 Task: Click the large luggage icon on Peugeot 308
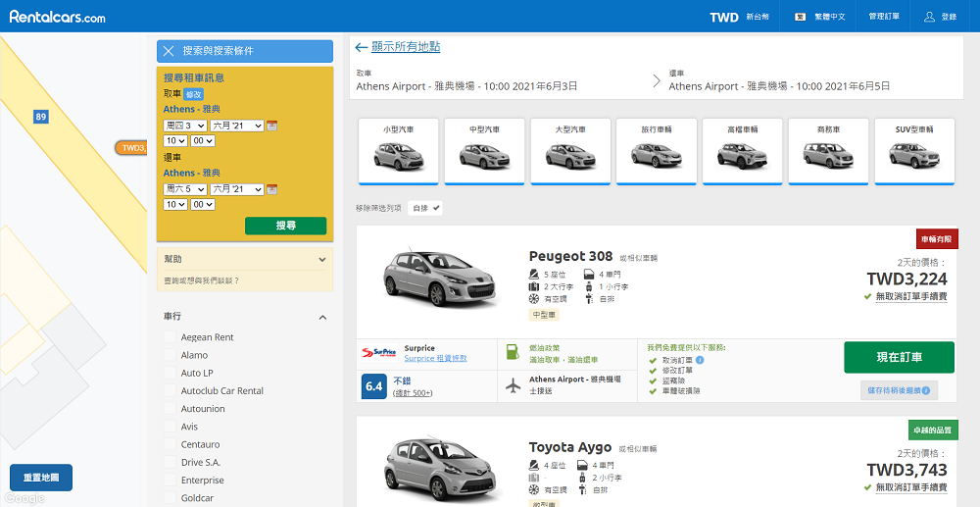pyautogui.click(x=534, y=287)
